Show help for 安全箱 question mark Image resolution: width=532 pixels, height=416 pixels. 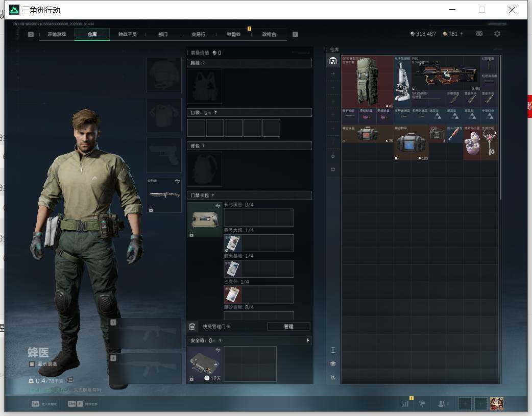[x=220, y=340]
